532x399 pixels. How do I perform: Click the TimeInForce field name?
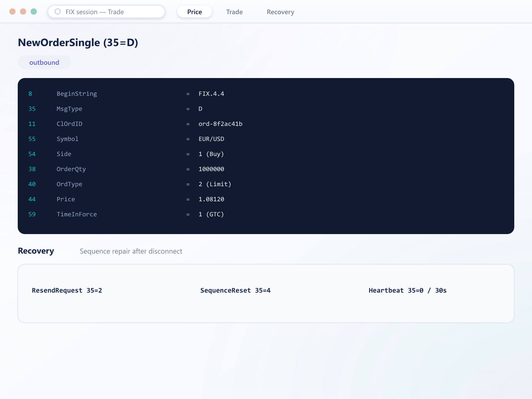pyautogui.click(x=77, y=214)
